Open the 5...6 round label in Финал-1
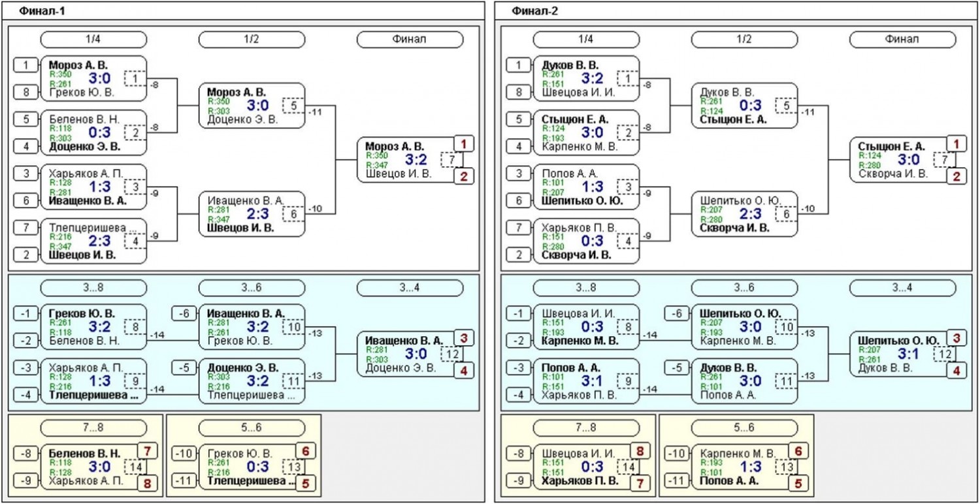Image resolution: width=980 pixels, height=504 pixels. (252, 428)
